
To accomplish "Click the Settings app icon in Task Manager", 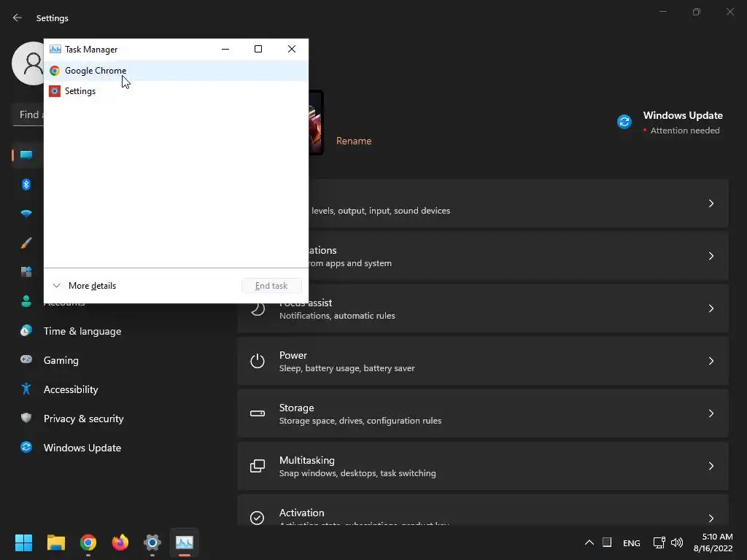I will click(55, 91).
